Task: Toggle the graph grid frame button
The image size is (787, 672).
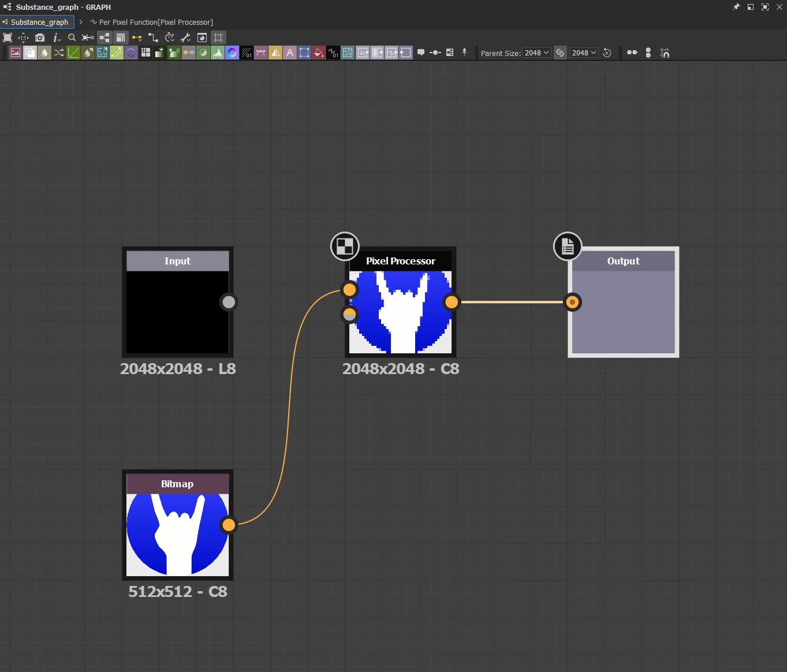Action: pyautogui.click(x=218, y=38)
